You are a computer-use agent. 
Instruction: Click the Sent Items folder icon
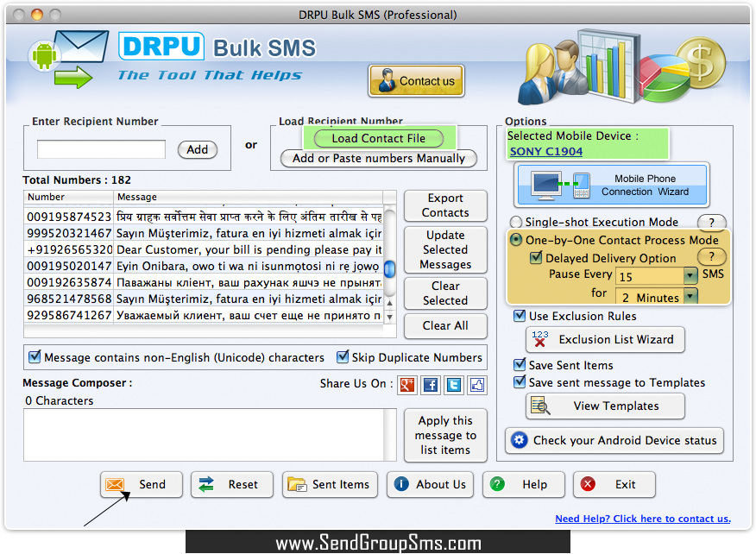click(297, 484)
